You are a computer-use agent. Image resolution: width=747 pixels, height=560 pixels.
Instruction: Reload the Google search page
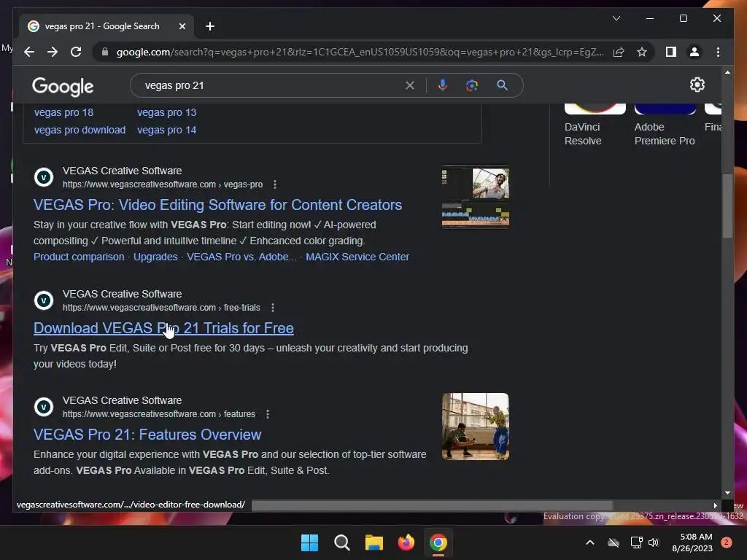(x=76, y=52)
